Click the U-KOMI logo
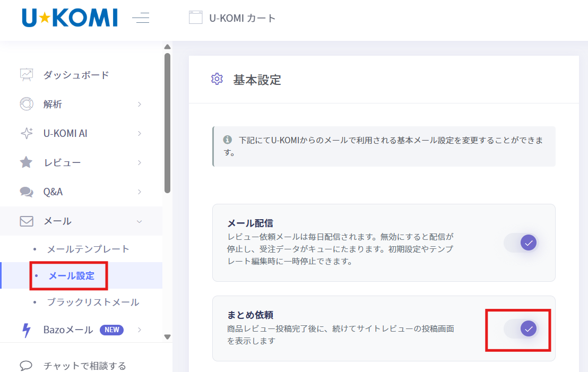Image resolution: width=588 pixels, height=372 pixels. point(70,18)
